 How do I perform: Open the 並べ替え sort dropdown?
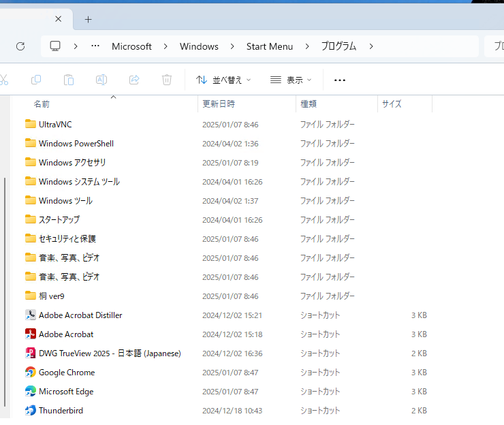223,80
